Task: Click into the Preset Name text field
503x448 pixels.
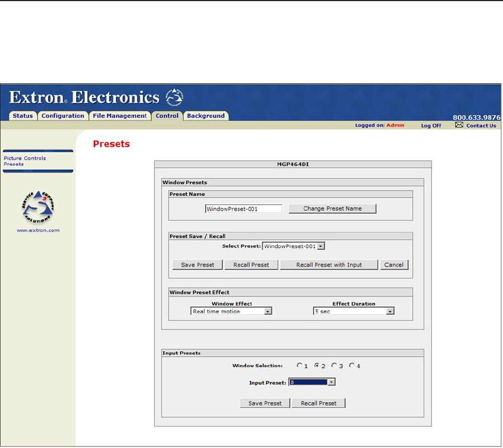Action: coord(244,209)
